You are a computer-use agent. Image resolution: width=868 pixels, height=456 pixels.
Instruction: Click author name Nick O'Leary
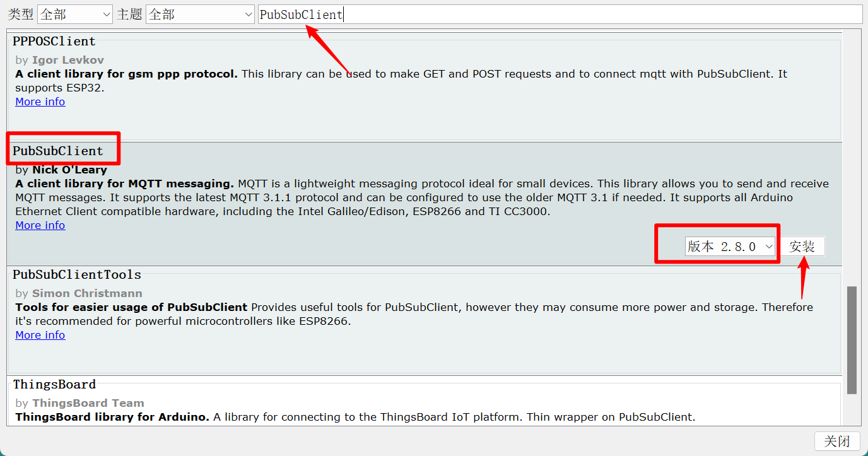point(69,170)
